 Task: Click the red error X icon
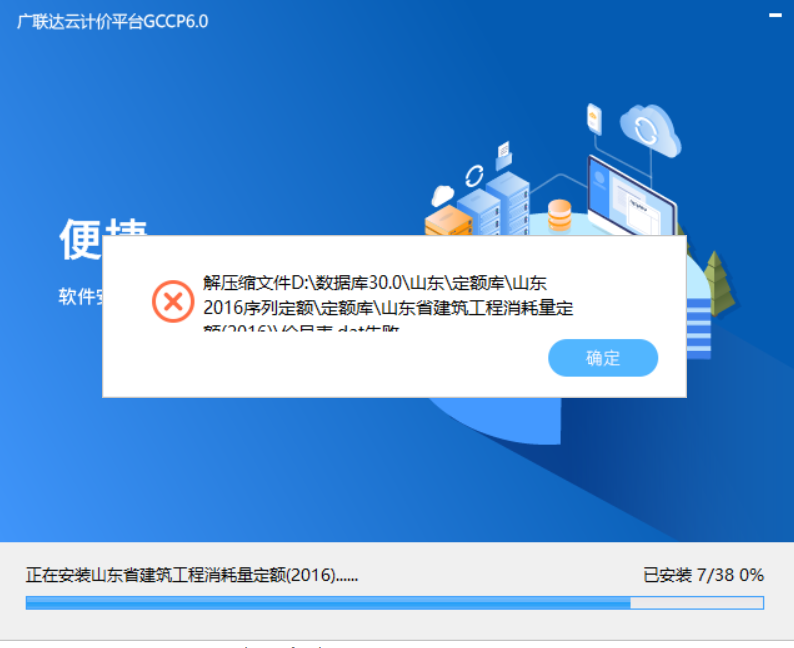(173, 302)
